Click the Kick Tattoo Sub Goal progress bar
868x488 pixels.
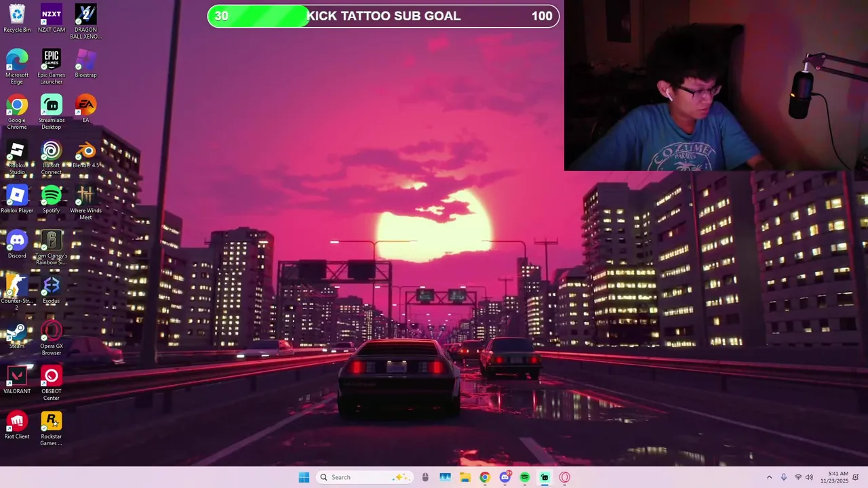pos(383,16)
